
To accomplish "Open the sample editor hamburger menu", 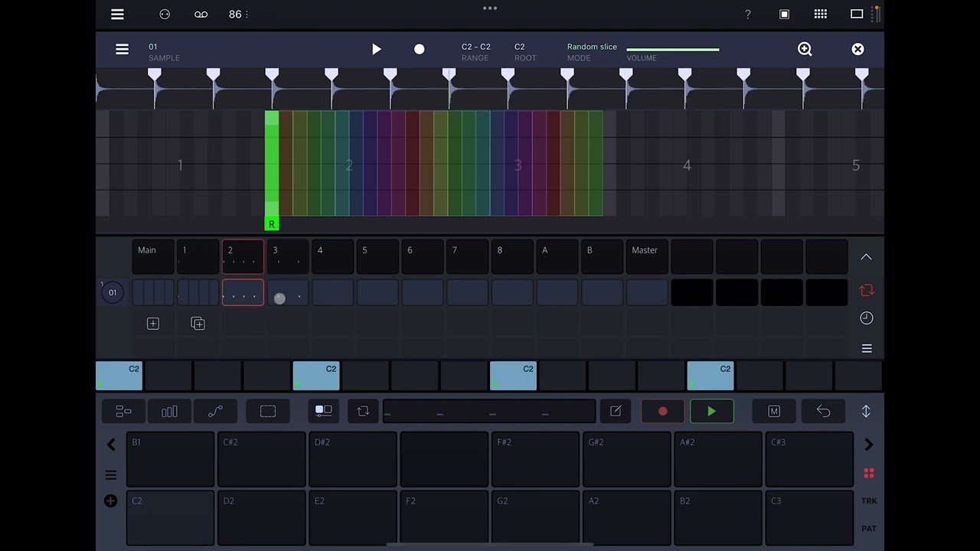I will 122,49.
